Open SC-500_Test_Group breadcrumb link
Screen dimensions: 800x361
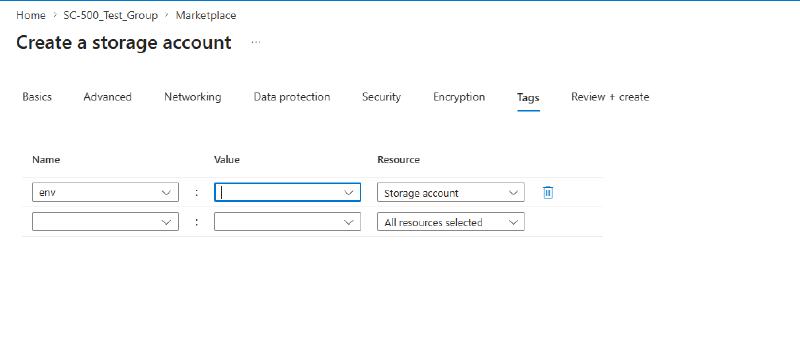(x=111, y=15)
